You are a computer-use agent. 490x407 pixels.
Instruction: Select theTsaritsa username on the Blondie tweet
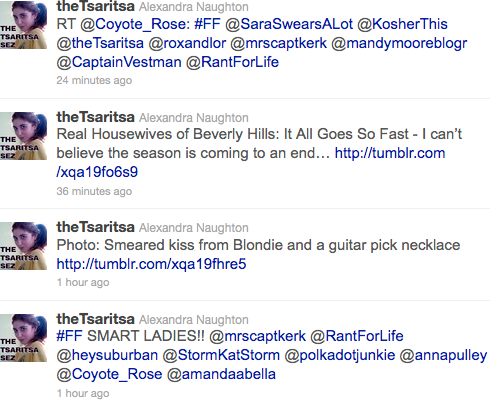click(x=96, y=227)
